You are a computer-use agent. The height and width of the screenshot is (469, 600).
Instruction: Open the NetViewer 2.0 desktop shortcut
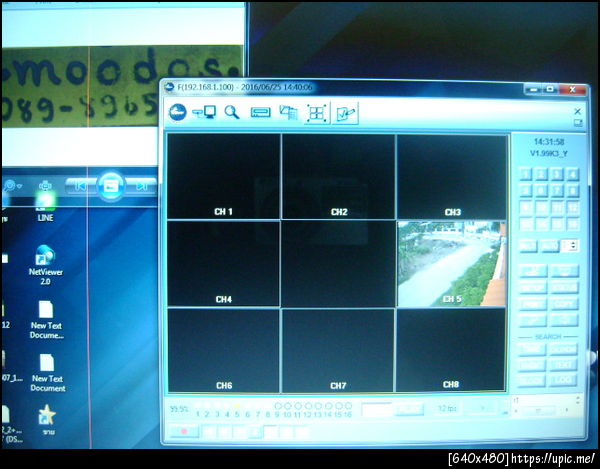click(x=46, y=265)
